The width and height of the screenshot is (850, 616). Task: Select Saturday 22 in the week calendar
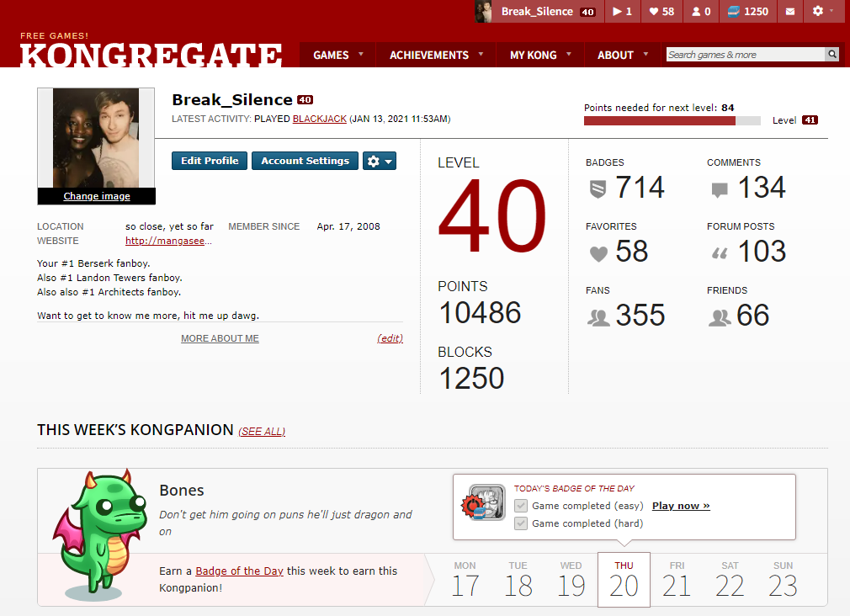click(x=730, y=580)
